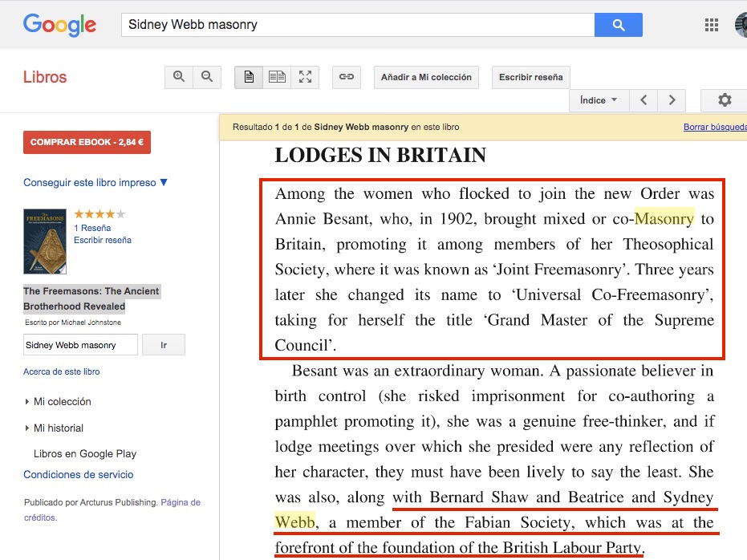
Task: Expand the Mi historial section
Action: point(58,428)
